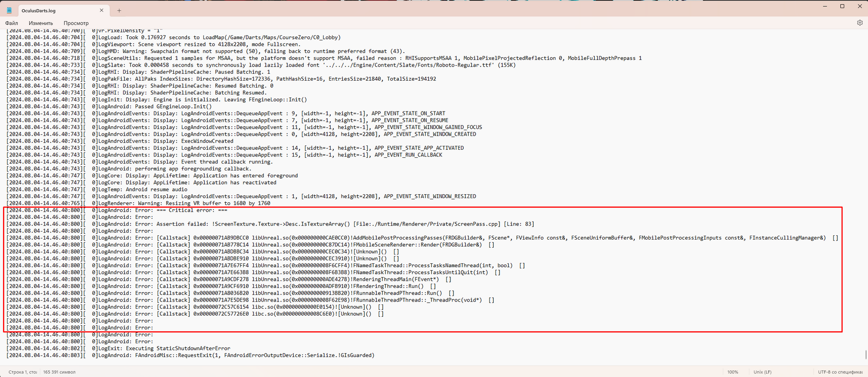Open the settings gear icon
868x377 pixels.
[860, 23]
